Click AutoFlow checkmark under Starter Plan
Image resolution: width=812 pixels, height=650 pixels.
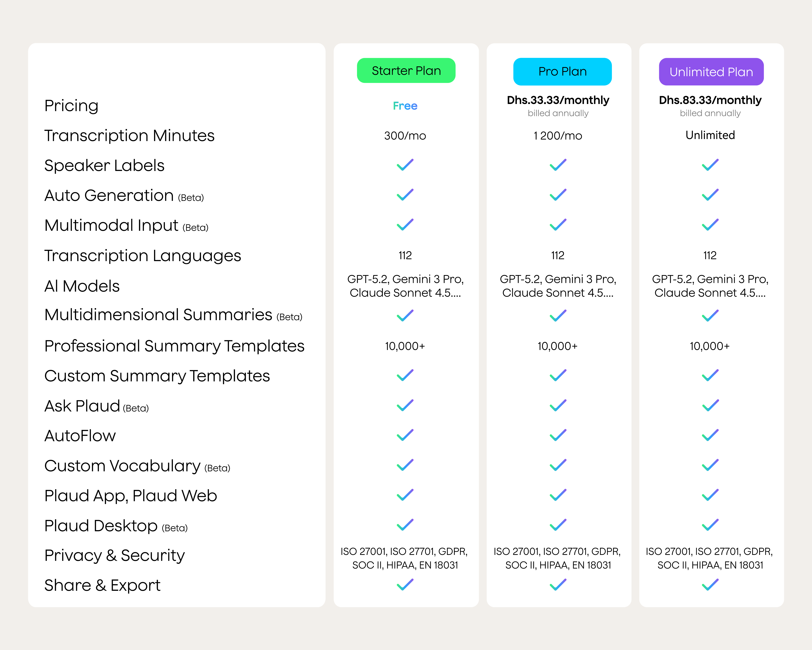[405, 435]
